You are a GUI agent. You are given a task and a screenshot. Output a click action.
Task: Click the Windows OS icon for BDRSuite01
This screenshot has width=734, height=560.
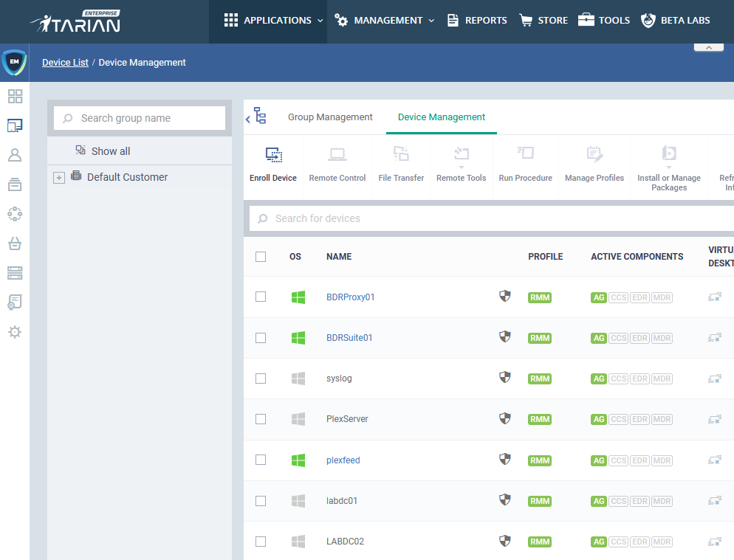298,338
